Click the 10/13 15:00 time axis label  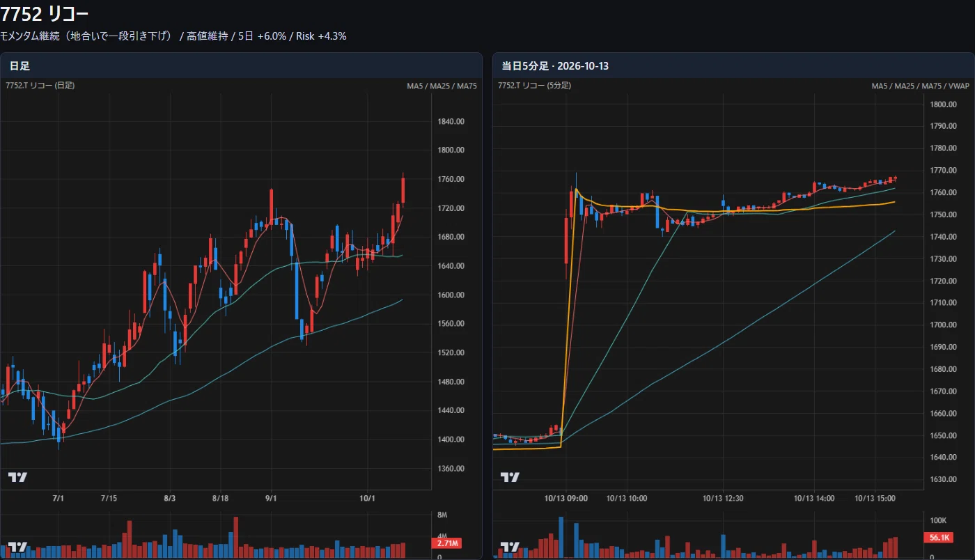[x=875, y=499]
